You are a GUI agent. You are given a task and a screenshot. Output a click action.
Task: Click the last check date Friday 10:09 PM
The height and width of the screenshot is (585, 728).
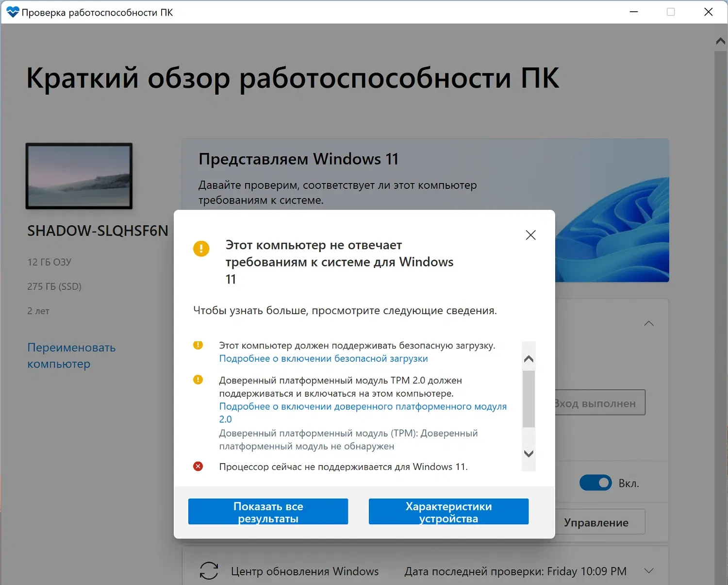[x=587, y=571]
